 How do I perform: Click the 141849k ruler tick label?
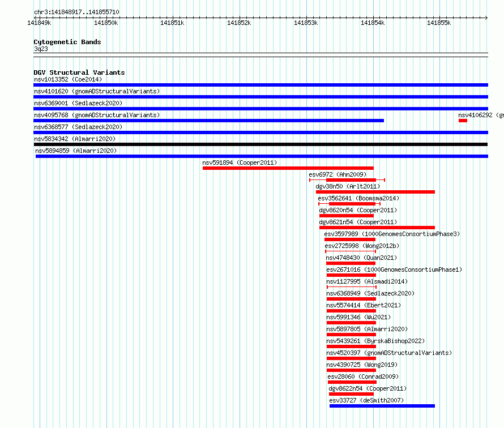39,23
